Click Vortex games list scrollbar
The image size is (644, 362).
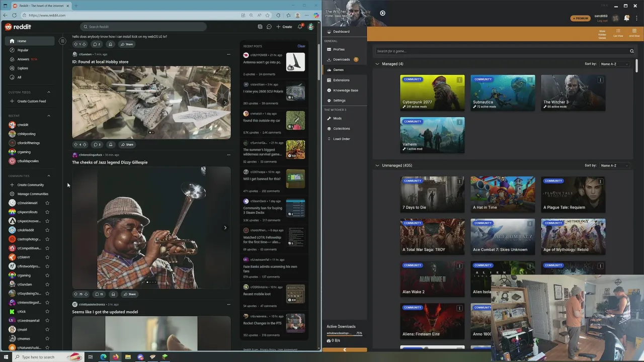click(637, 65)
